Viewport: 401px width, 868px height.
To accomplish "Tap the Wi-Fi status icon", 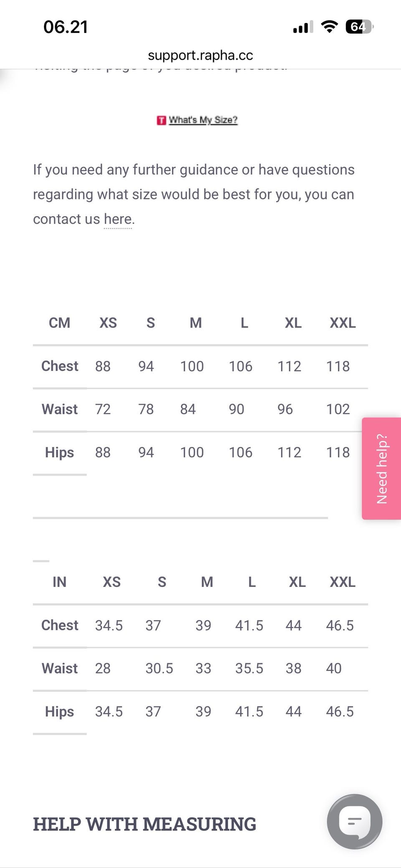I will click(x=329, y=27).
